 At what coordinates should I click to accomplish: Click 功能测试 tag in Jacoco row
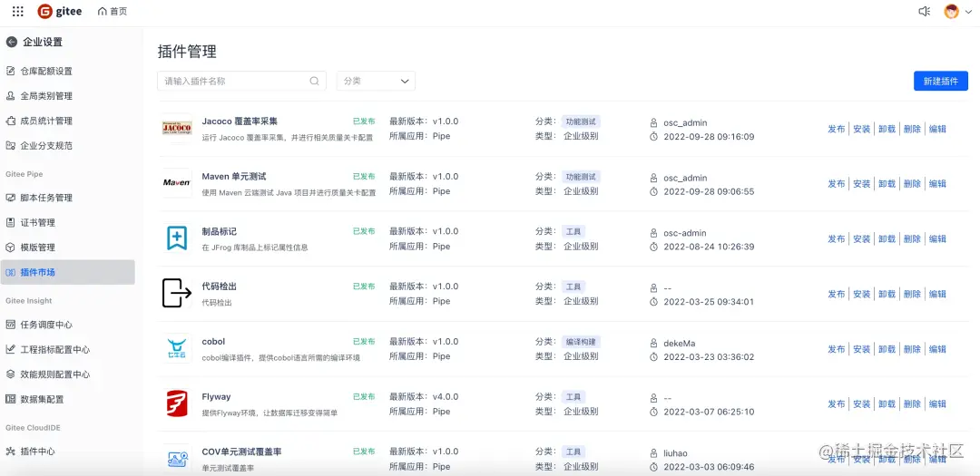pos(581,121)
